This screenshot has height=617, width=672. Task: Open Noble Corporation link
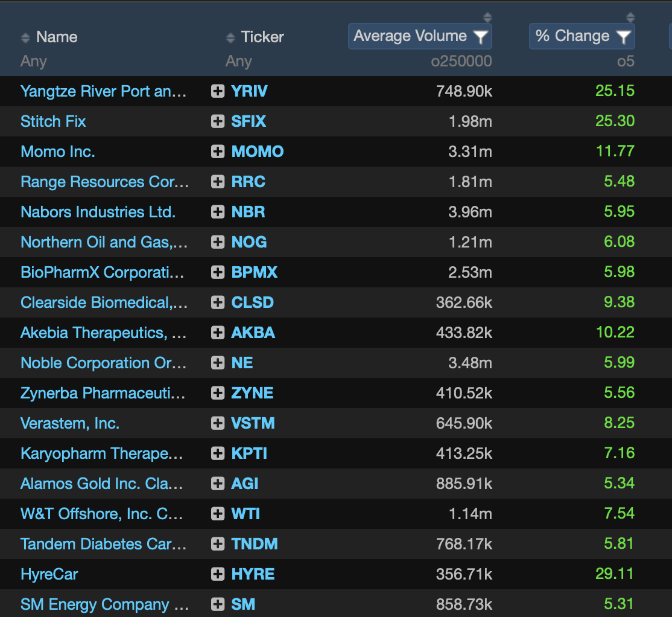tap(103, 363)
